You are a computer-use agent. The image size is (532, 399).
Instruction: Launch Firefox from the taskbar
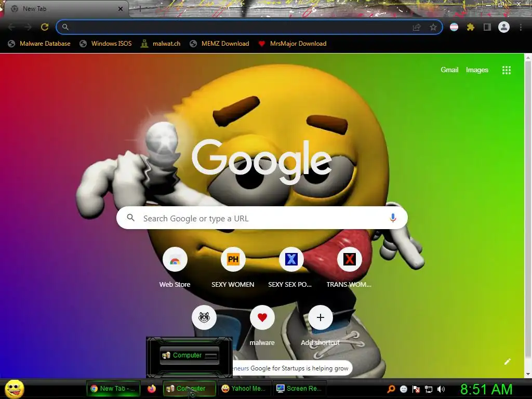(152, 389)
